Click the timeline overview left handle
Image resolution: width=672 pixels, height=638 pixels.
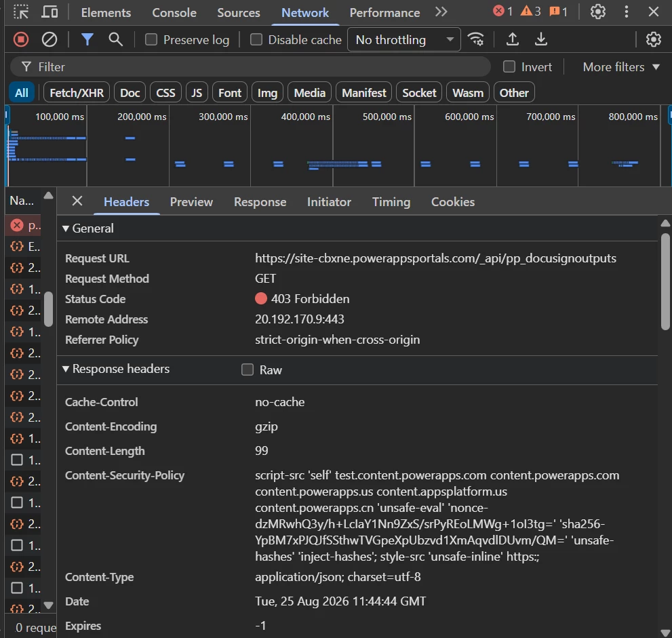pyautogui.click(x=6, y=116)
